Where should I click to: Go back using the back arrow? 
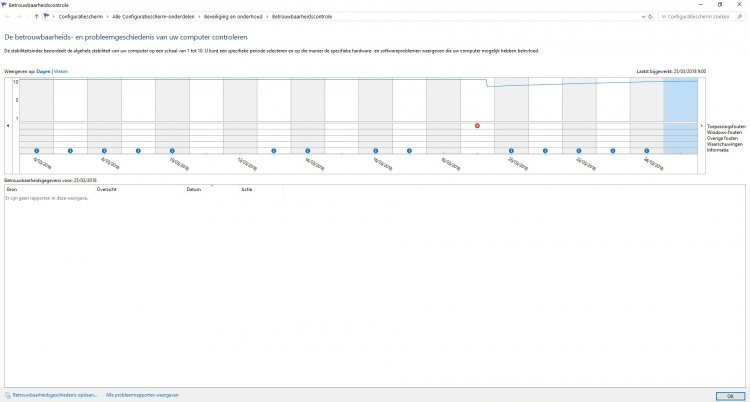8,16
